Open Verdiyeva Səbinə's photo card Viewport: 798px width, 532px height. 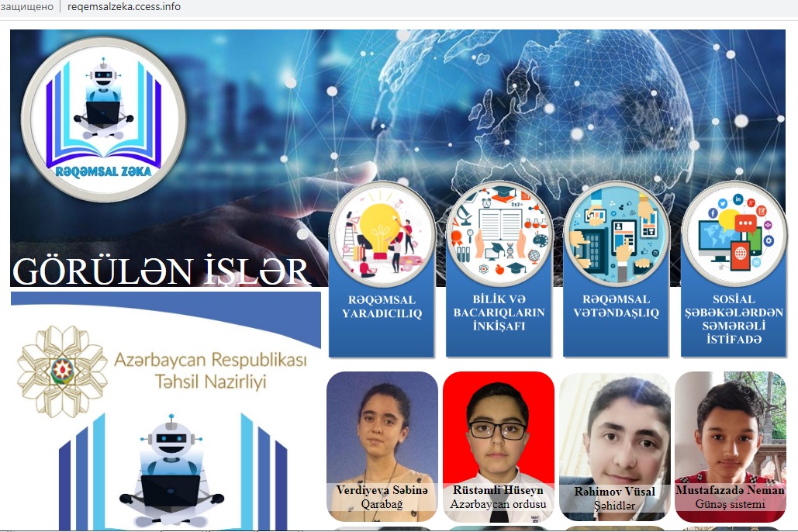coord(382,447)
